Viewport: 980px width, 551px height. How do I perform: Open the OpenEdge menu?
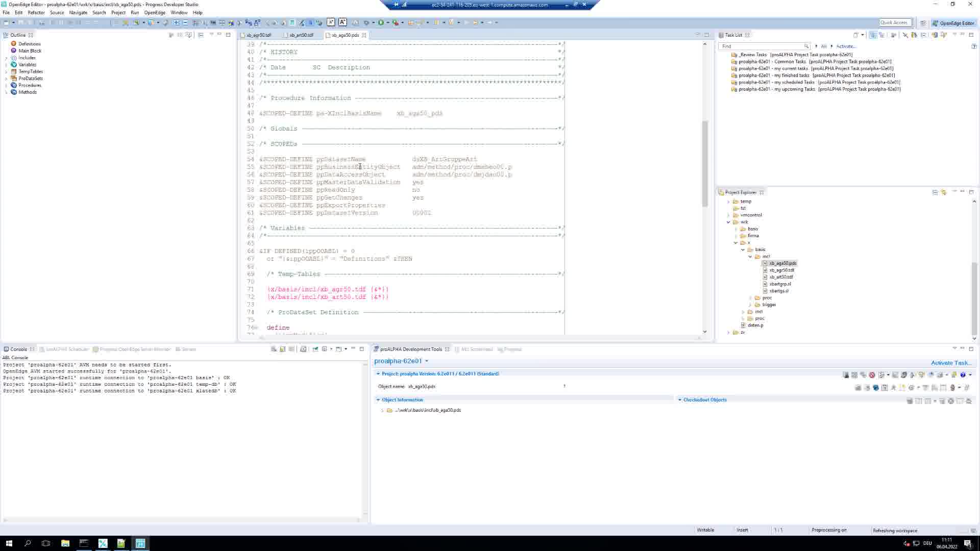[x=154, y=13]
